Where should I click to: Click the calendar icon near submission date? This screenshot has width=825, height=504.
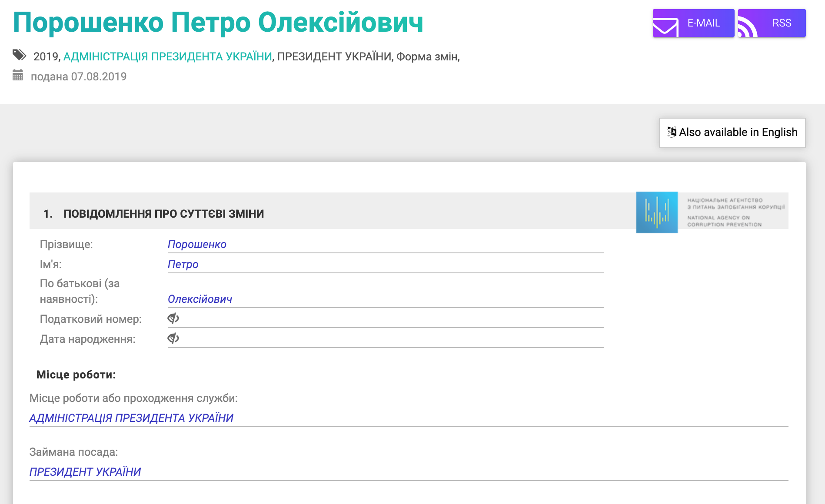click(x=18, y=76)
